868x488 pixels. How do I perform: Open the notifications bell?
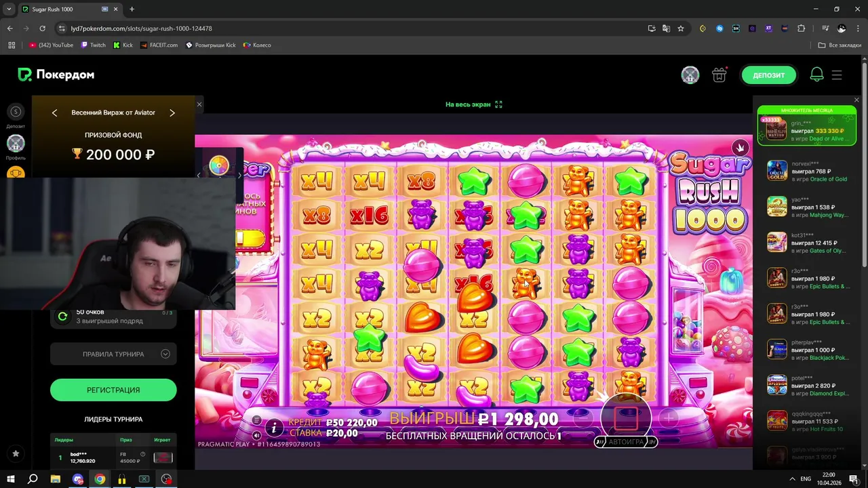coord(816,75)
